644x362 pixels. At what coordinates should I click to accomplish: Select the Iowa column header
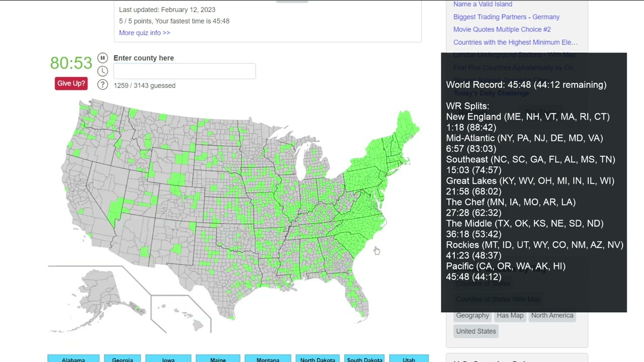168,358
